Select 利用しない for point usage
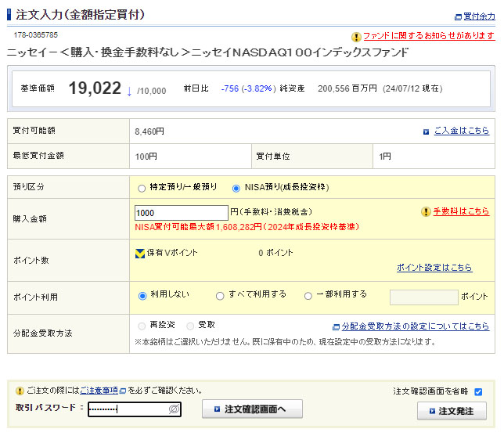This screenshot has height=436, width=504. (142, 296)
